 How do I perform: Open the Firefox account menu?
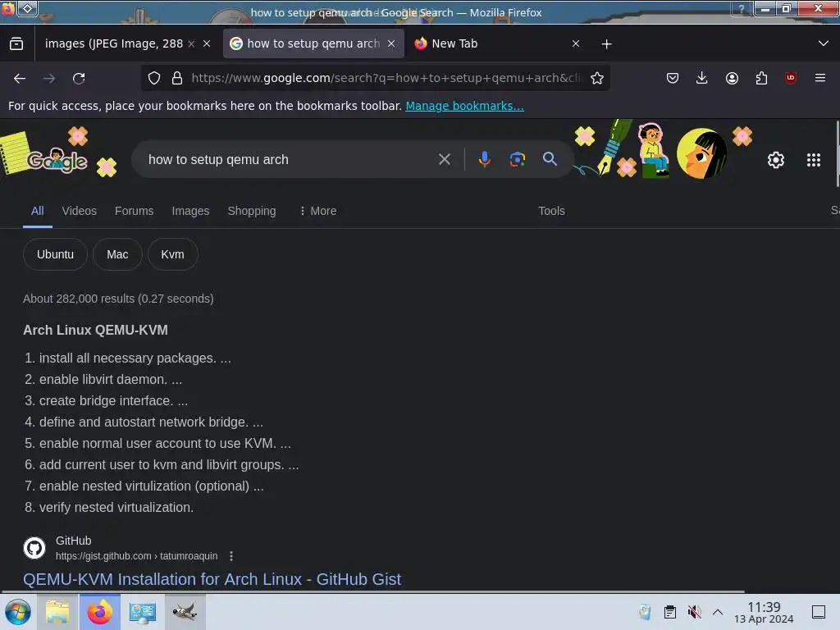point(732,78)
